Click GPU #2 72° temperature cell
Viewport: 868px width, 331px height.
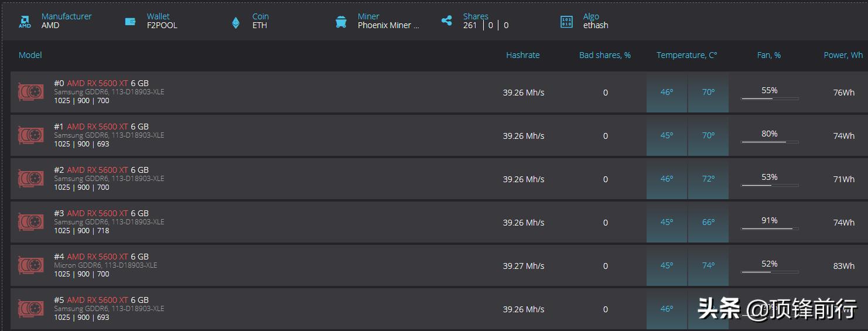(708, 179)
